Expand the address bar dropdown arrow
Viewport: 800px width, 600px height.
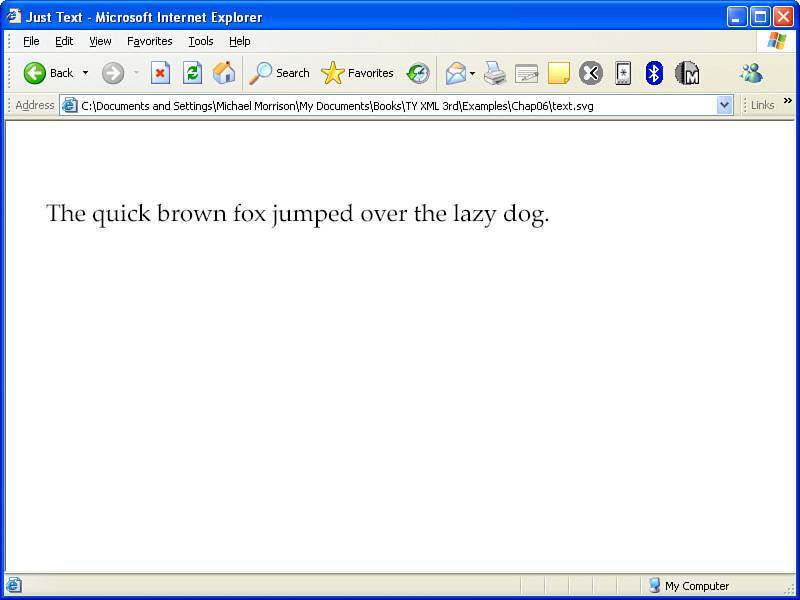pos(724,106)
